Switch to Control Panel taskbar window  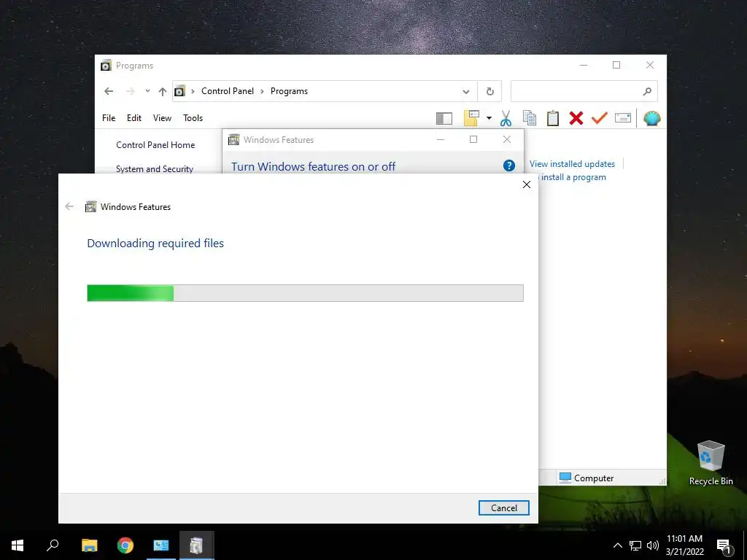pyautogui.click(x=161, y=545)
